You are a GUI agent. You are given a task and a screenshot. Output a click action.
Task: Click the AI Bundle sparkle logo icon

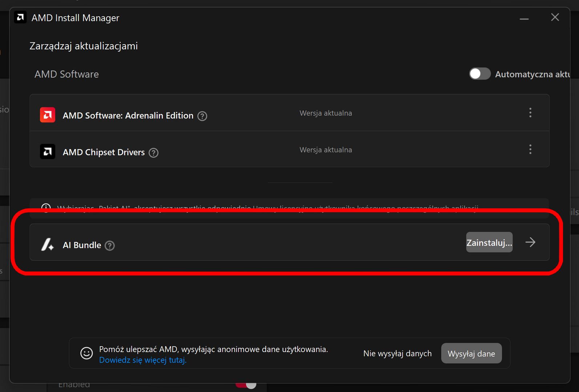[x=48, y=245]
